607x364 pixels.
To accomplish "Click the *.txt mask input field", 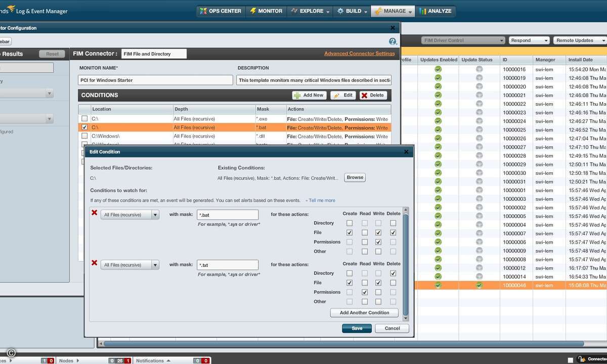I will [x=228, y=264].
